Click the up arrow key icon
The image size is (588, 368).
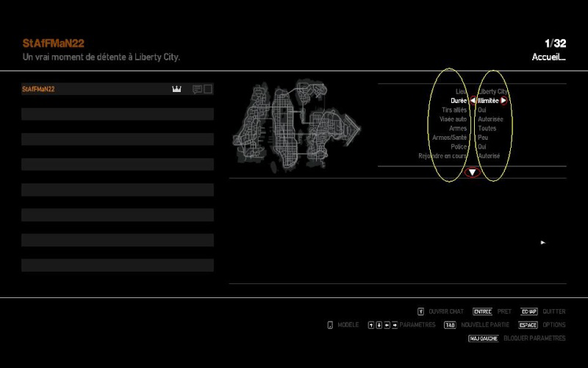tap(371, 325)
